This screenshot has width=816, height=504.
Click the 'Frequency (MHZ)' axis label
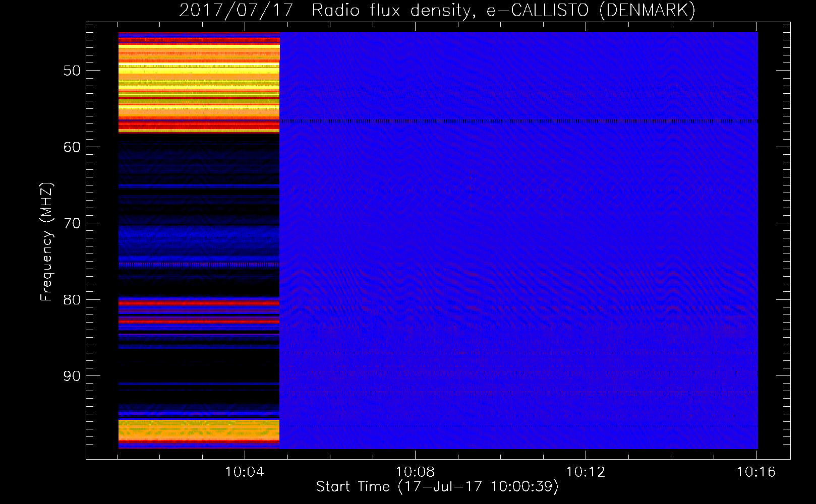pyautogui.click(x=46, y=242)
